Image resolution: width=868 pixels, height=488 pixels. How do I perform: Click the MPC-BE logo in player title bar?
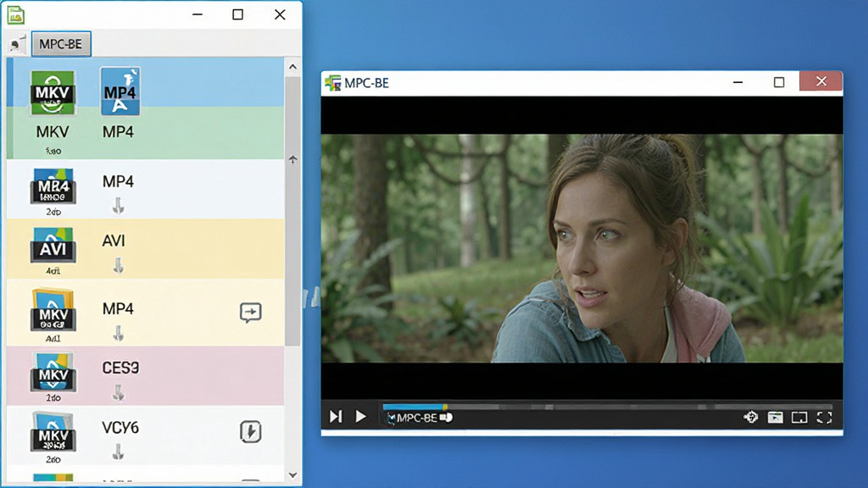(x=332, y=83)
